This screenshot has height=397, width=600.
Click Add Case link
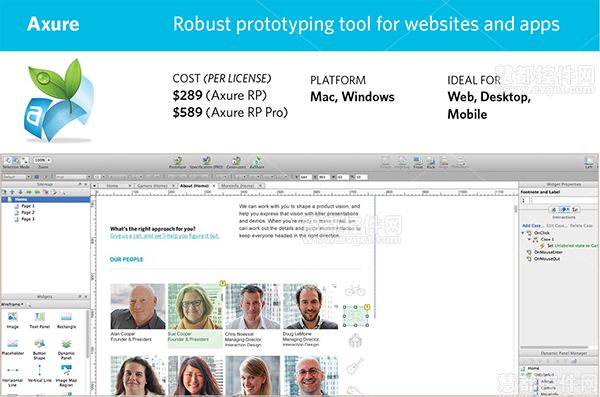coord(533,226)
